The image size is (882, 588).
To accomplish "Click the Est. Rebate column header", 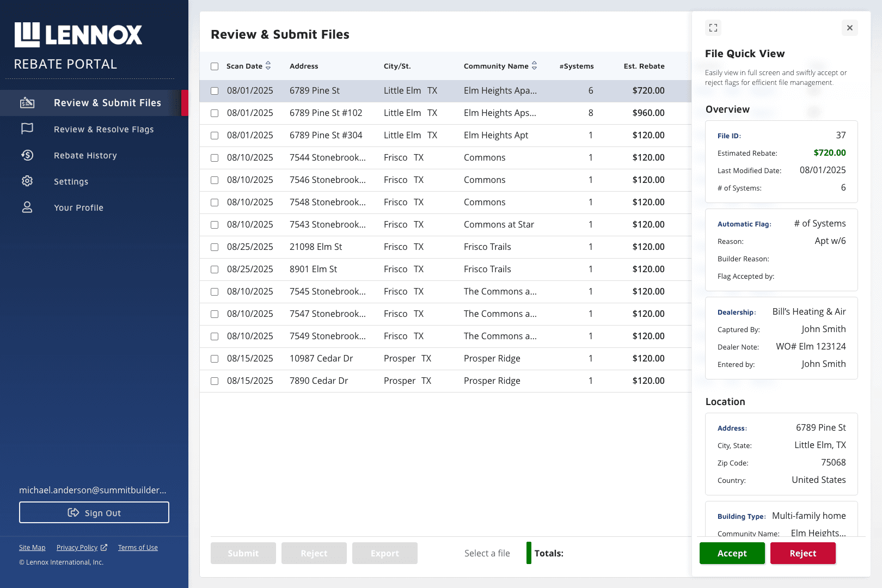I will point(644,66).
